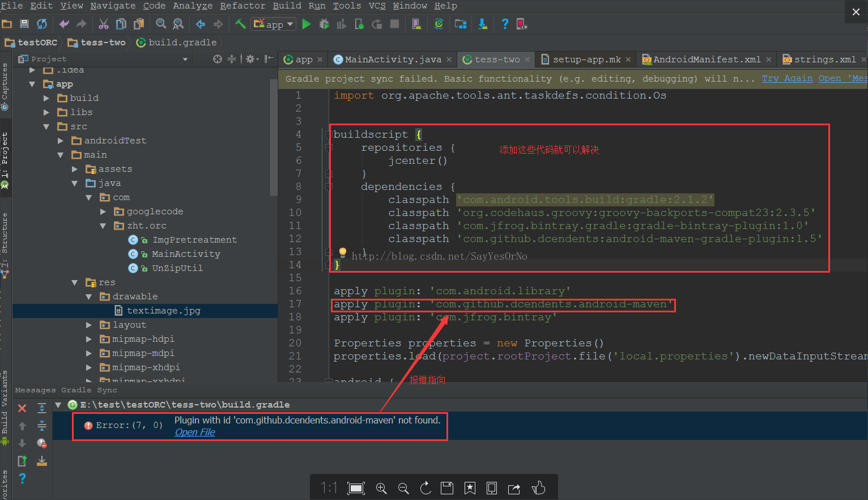Expand the build folder node
The image size is (868, 500).
tap(46, 98)
